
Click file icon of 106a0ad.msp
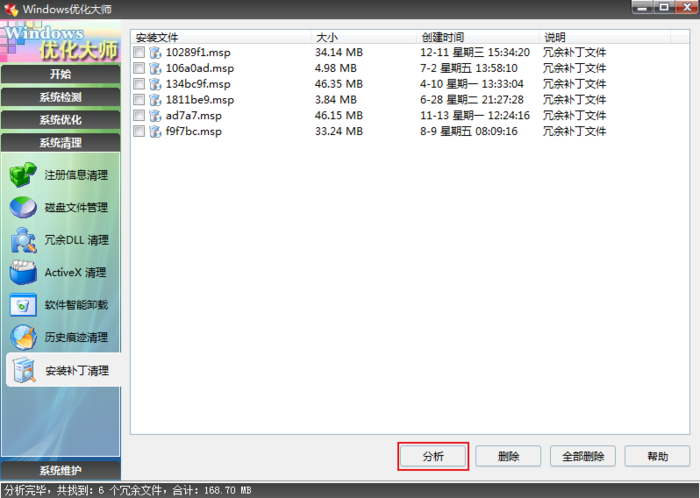[x=155, y=68]
